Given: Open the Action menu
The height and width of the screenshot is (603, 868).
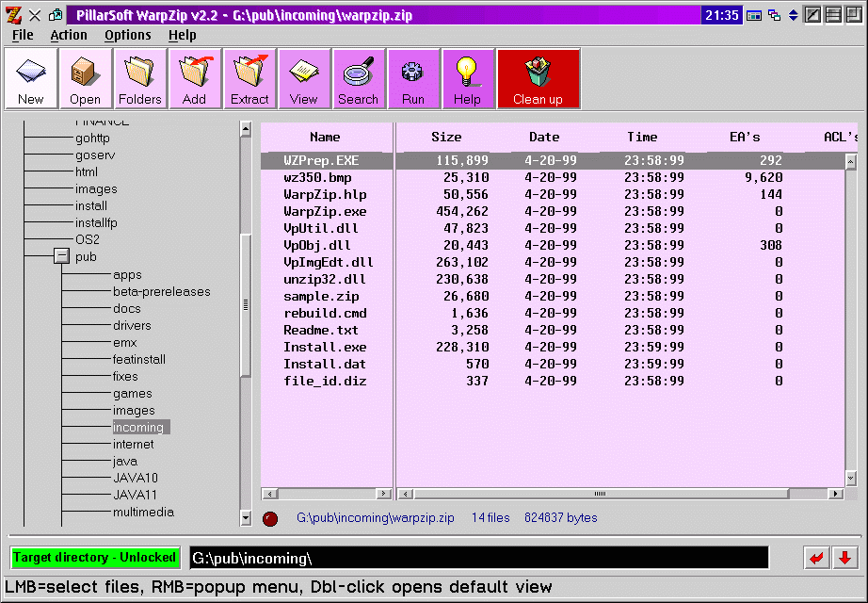Looking at the screenshot, I should 69,35.
